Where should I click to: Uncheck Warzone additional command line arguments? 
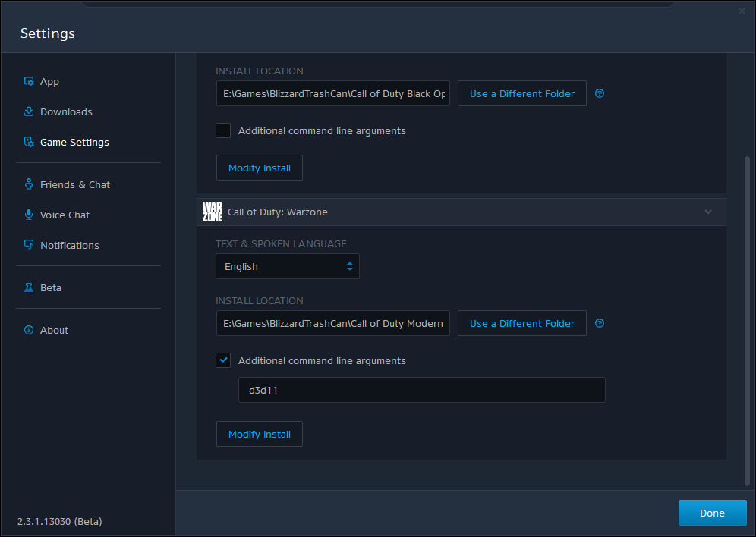(223, 360)
